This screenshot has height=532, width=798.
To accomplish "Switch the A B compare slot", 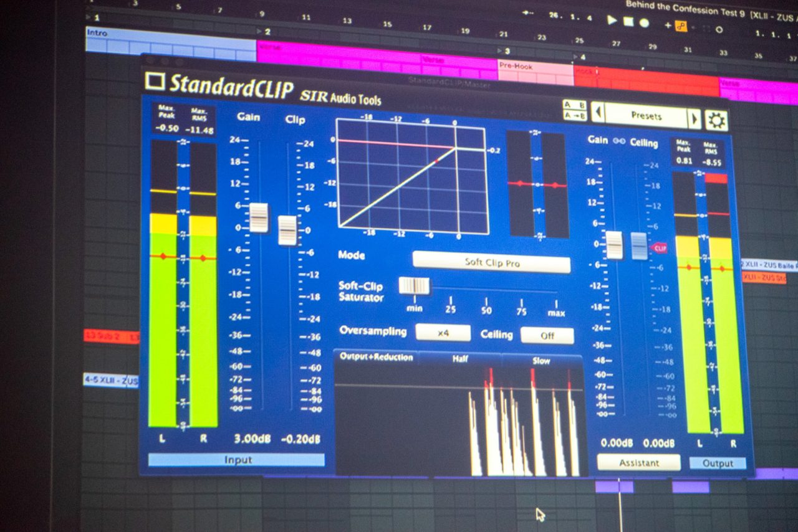I will (574, 105).
